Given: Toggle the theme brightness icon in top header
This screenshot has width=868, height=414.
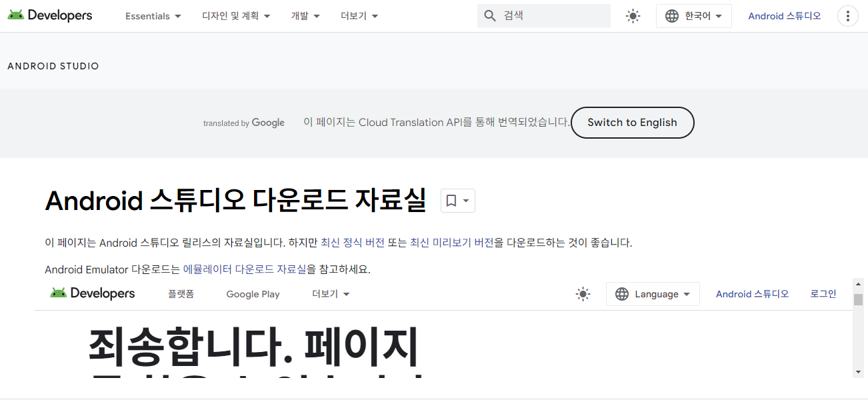Looking at the screenshot, I should point(633,16).
